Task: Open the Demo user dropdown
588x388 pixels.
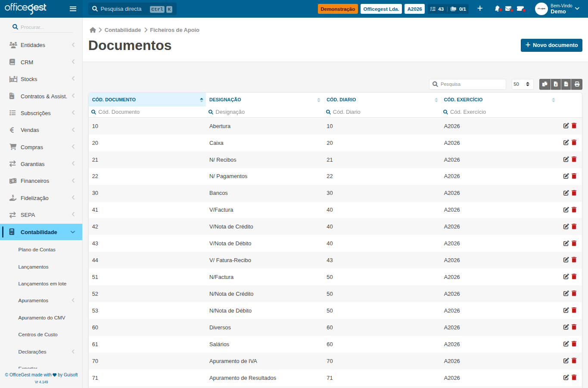Action: [x=558, y=9]
